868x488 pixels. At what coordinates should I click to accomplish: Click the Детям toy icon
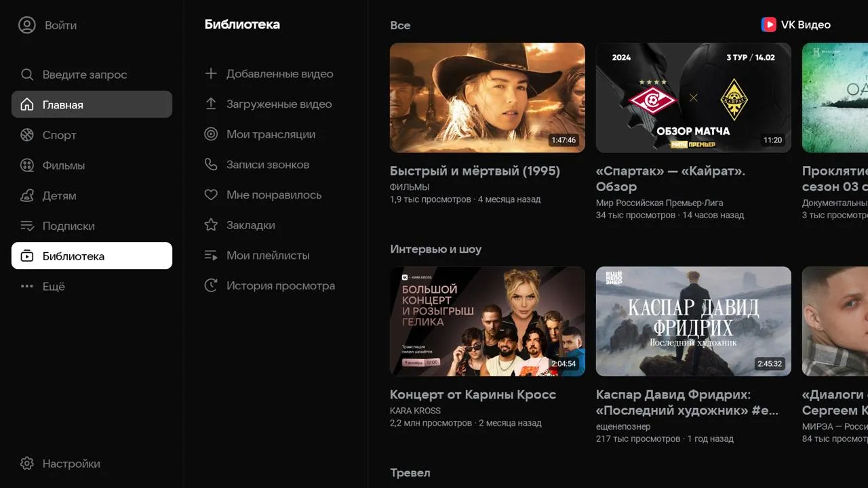[26, 196]
